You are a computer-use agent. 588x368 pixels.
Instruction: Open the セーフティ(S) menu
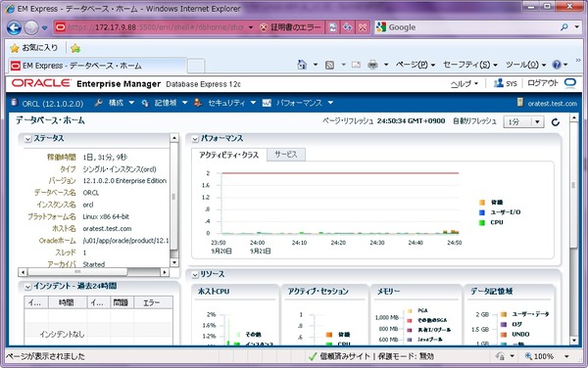click(470, 65)
